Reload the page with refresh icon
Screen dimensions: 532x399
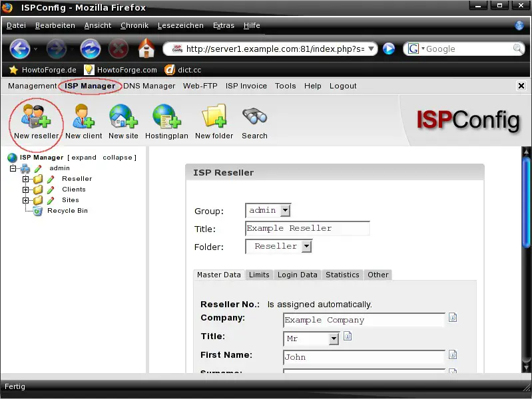tap(91, 49)
